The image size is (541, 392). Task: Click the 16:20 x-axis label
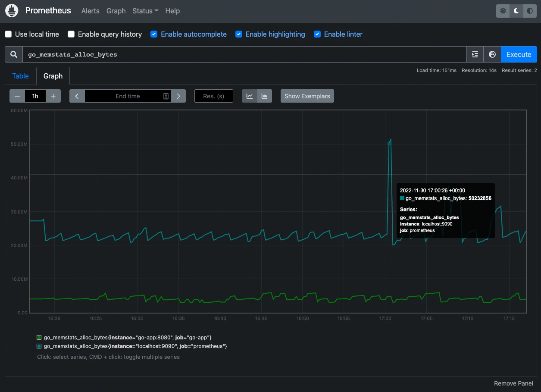(54, 318)
